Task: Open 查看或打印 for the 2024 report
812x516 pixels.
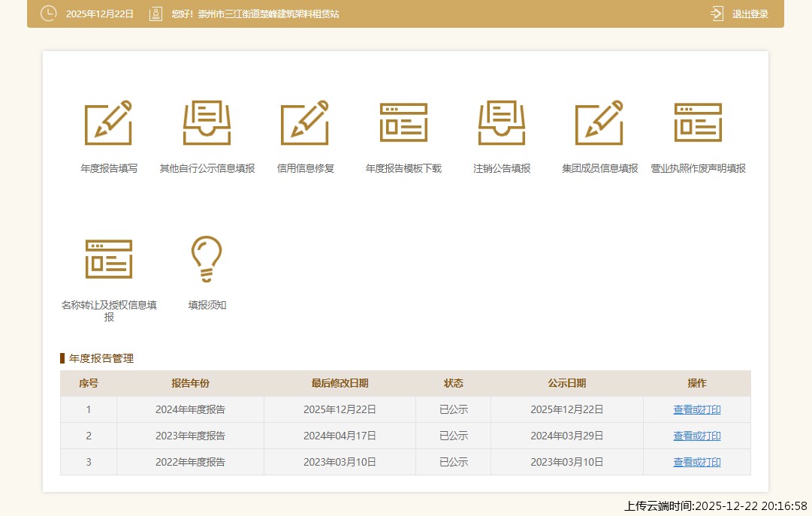Action: click(x=696, y=409)
